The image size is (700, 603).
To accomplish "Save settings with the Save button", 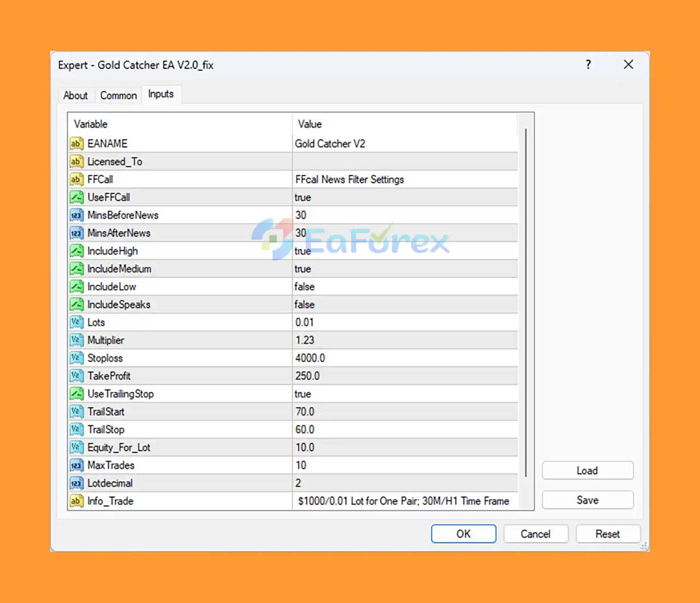I will coord(588,500).
